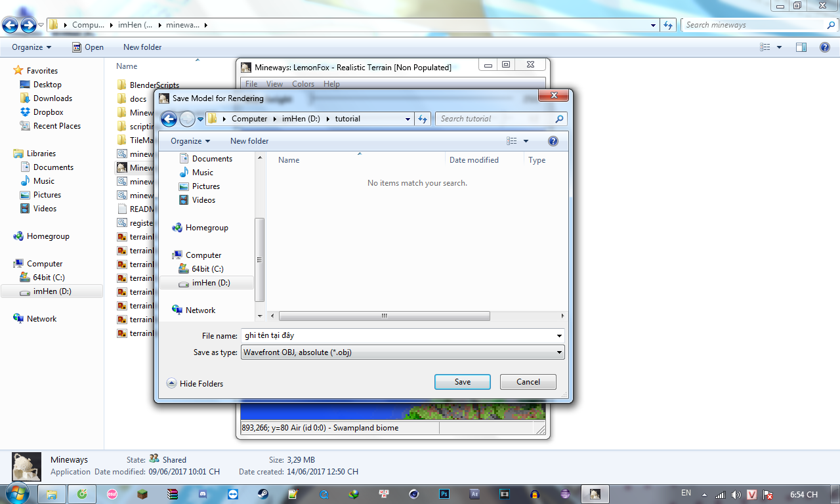This screenshot has width=840, height=504.
Task: Click Open in the Explorer toolbar
Action: coord(88,47)
